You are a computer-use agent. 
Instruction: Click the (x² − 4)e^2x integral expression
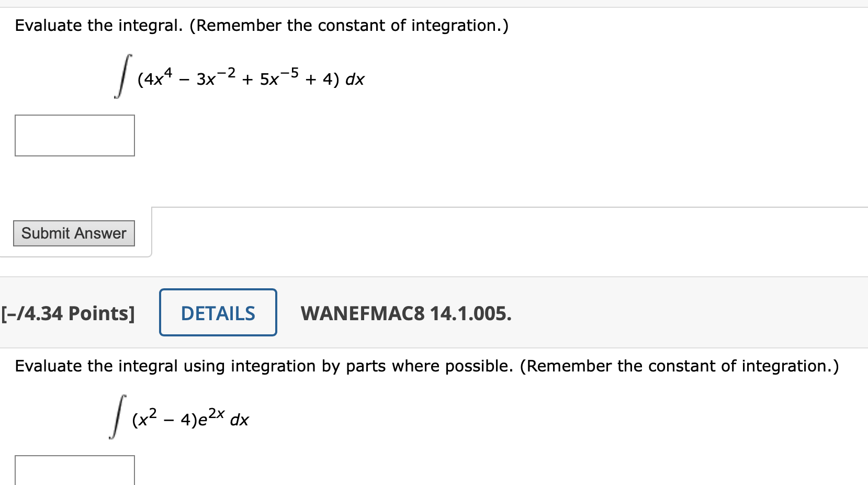pyautogui.click(x=178, y=418)
